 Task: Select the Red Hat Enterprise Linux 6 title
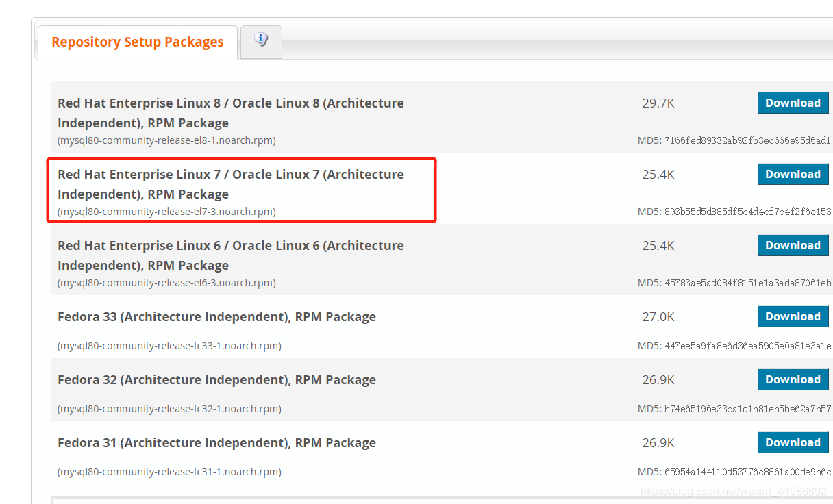tap(231, 255)
